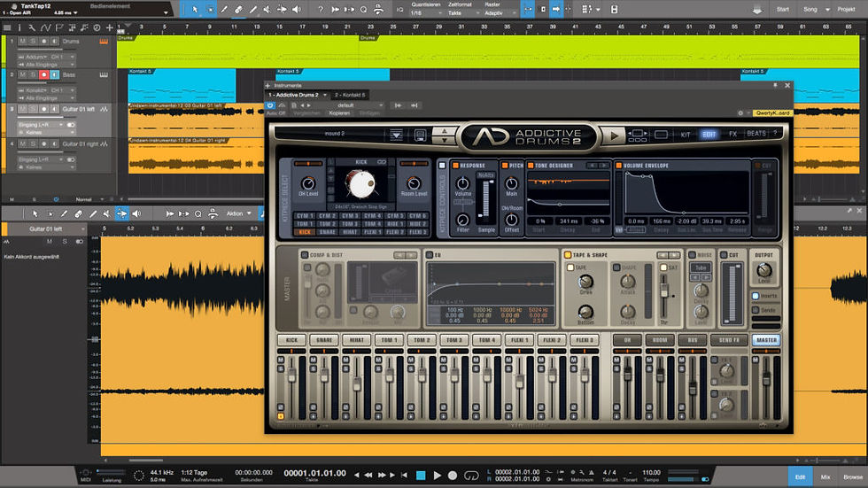
Task: Disable record arm on Bass track
Action: [43, 74]
